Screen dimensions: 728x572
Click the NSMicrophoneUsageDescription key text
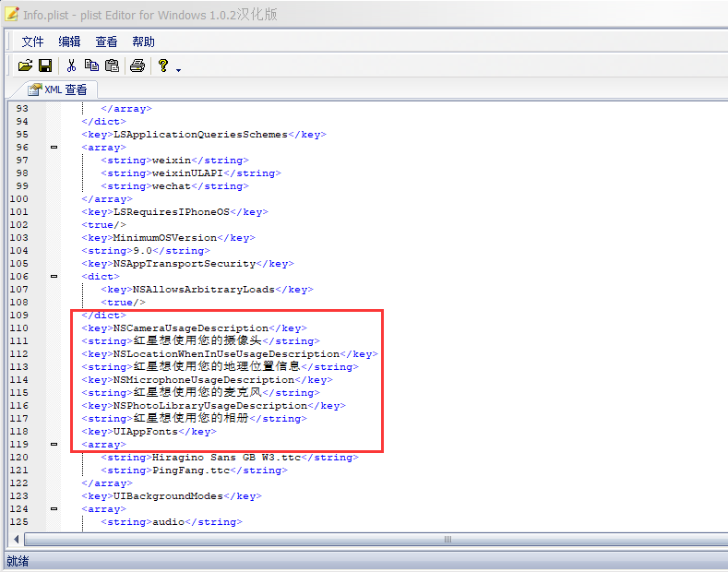[x=204, y=380]
